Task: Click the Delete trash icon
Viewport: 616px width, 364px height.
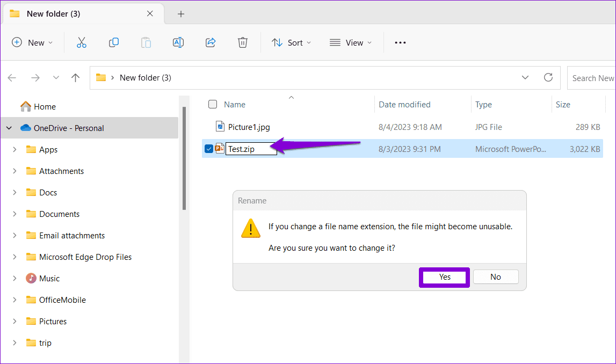Action: point(242,42)
